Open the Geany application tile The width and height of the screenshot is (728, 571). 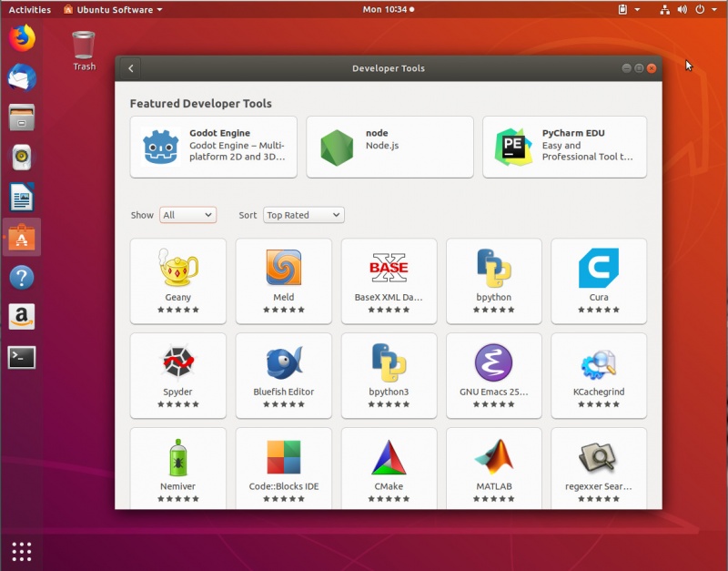(x=177, y=280)
